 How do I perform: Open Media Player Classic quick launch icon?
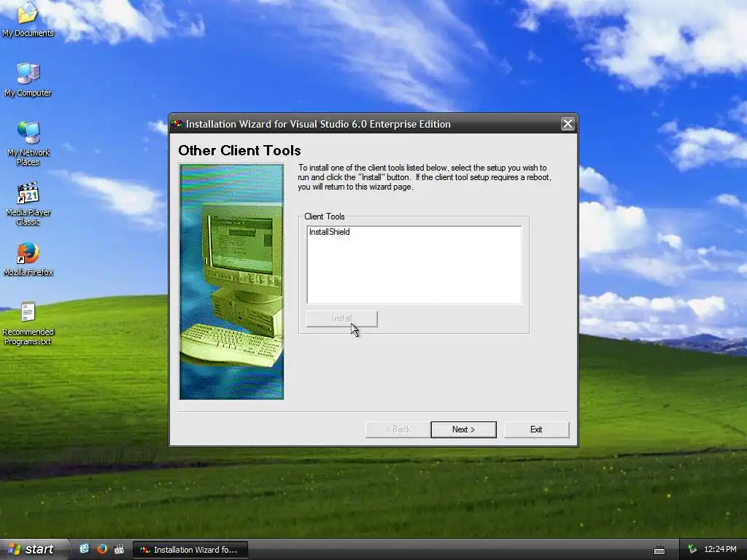(119, 549)
